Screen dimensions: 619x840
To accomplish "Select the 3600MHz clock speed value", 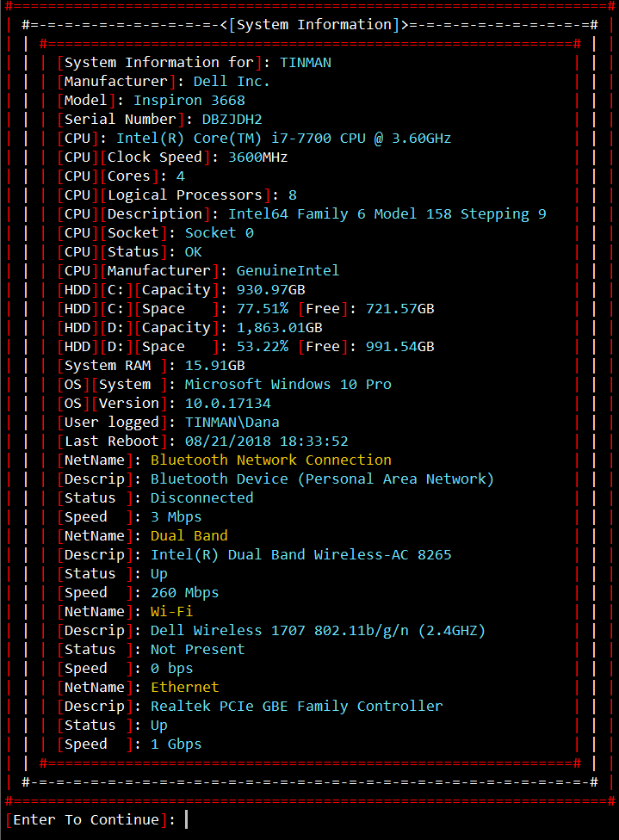I will coord(258,157).
